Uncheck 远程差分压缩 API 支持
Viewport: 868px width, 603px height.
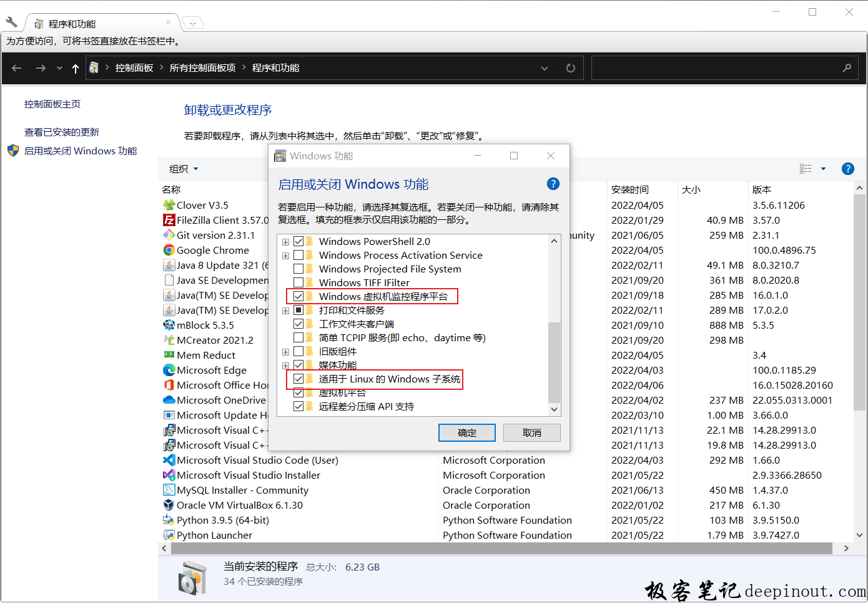click(298, 406)
